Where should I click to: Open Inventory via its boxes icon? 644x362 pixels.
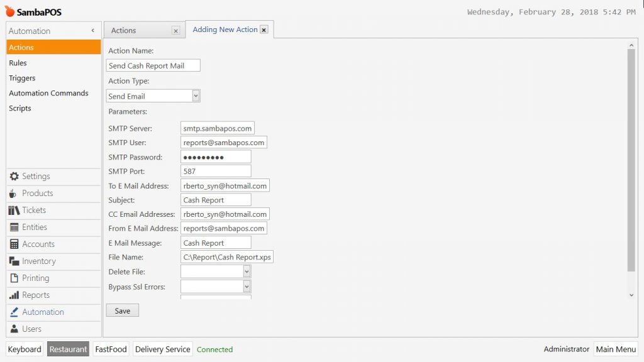(14, 261)
